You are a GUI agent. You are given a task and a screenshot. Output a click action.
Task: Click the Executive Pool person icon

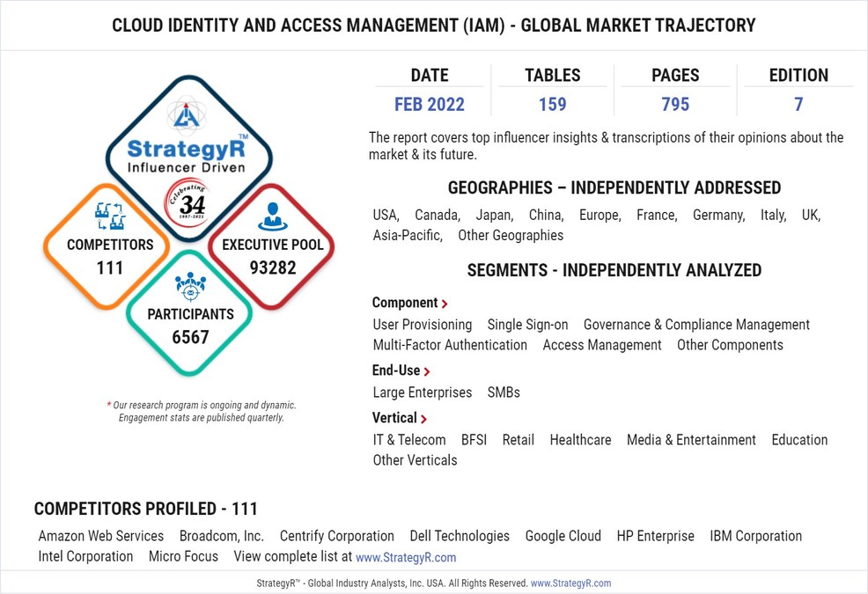[272, 217]
